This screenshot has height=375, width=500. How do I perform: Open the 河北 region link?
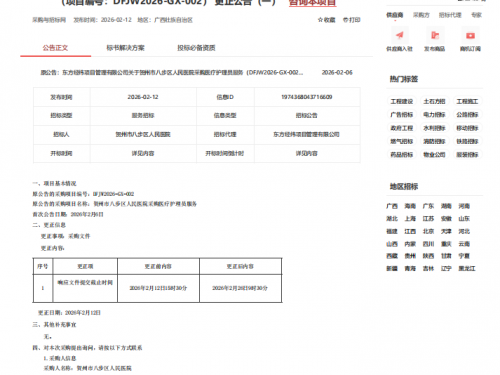click(464, 231)
